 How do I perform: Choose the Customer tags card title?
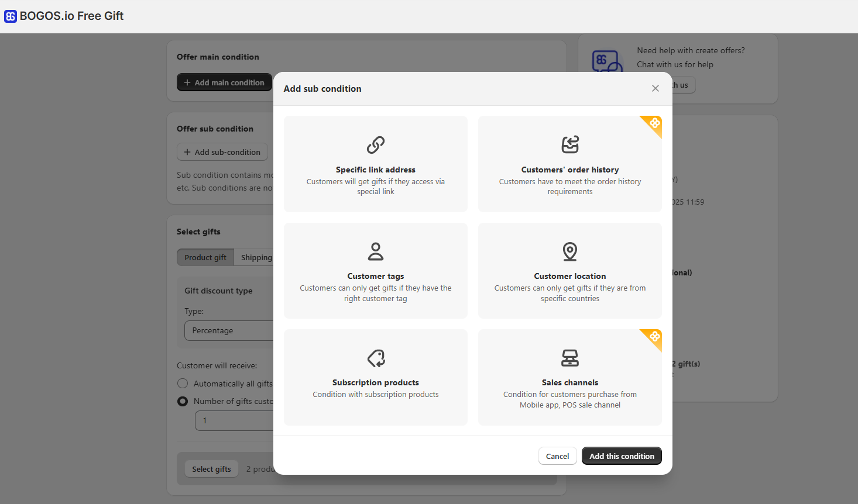point(376,276)
